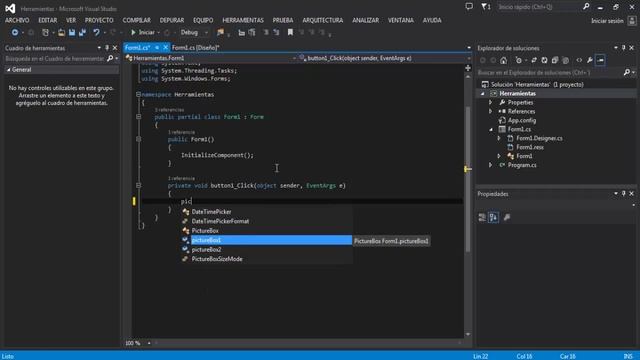Open the zoom 100 % dropdown
Image resolution: width=640 pixels, height=360 pixels.
pyautogui.click(x=149, y=343)
